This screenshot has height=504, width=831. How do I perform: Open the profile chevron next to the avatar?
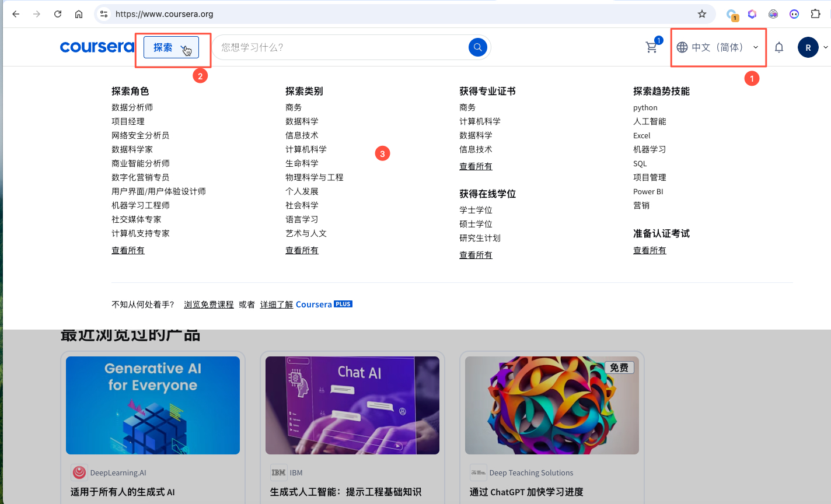click(x=825, y=47)
